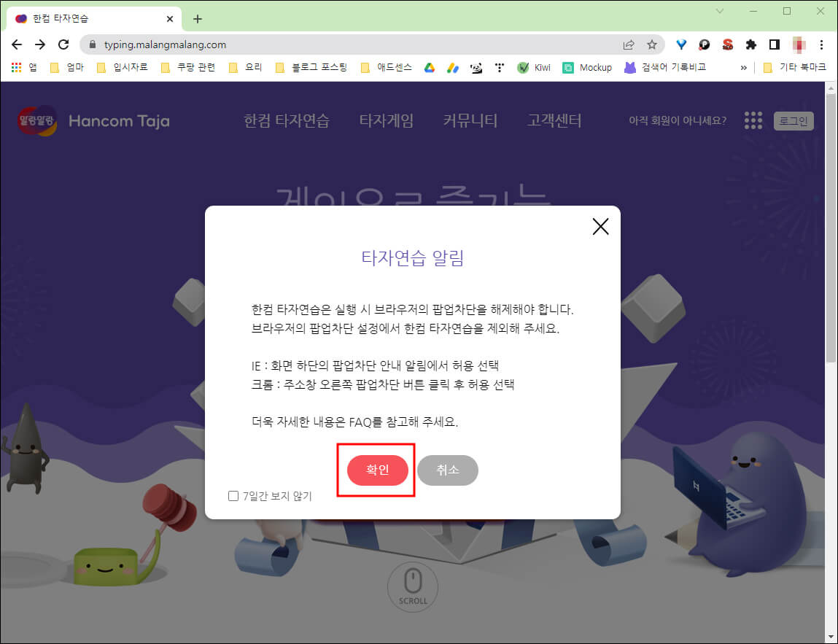Viewport: 838px width, 644px height.
Task: Click the browser profile avatar icon
Action: click(800, 44)
